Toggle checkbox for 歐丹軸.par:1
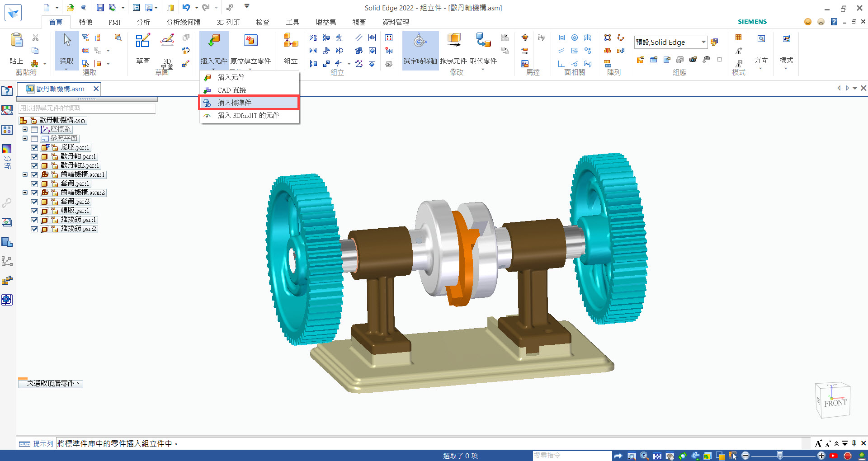868x461 pixels. coord(34,157)
